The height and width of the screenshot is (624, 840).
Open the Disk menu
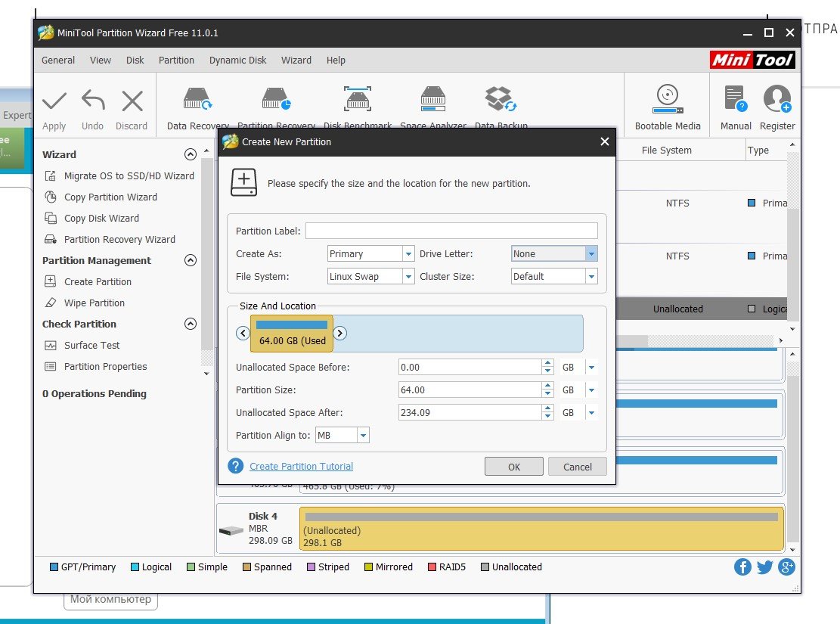135,60
